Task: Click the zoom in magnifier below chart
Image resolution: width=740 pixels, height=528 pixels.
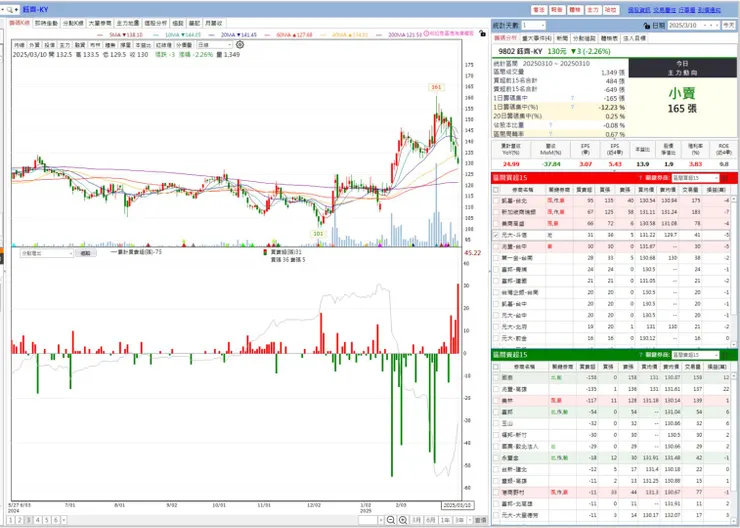Action: coord(403,520)
